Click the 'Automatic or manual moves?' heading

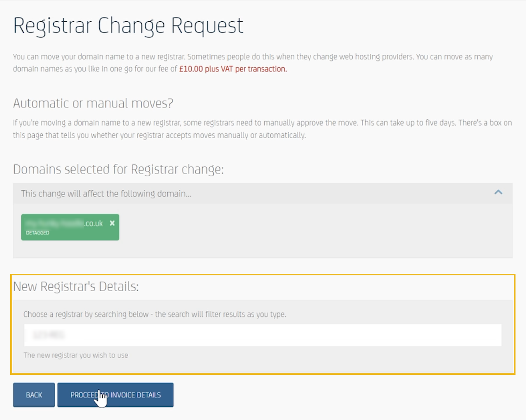point(93,103)
